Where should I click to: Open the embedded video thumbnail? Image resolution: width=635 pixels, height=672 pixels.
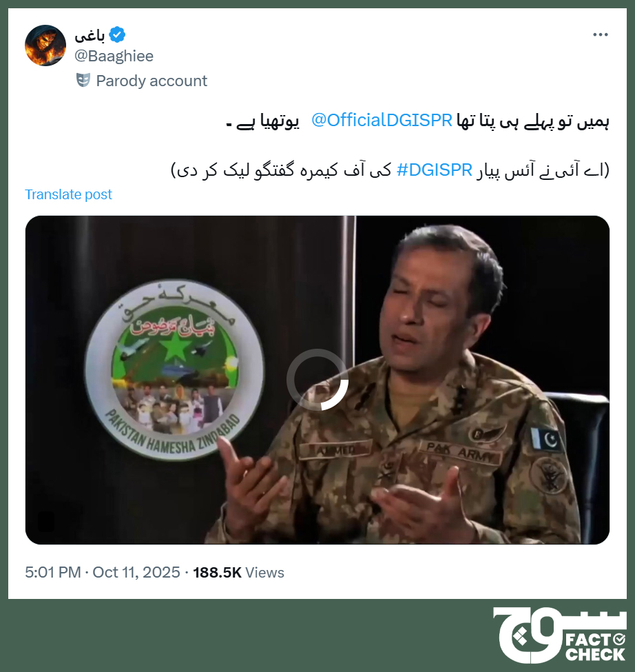point(317,380)
